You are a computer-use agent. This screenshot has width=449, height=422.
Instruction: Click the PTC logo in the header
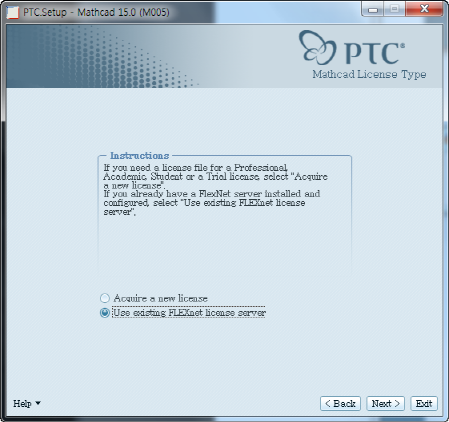352,48
